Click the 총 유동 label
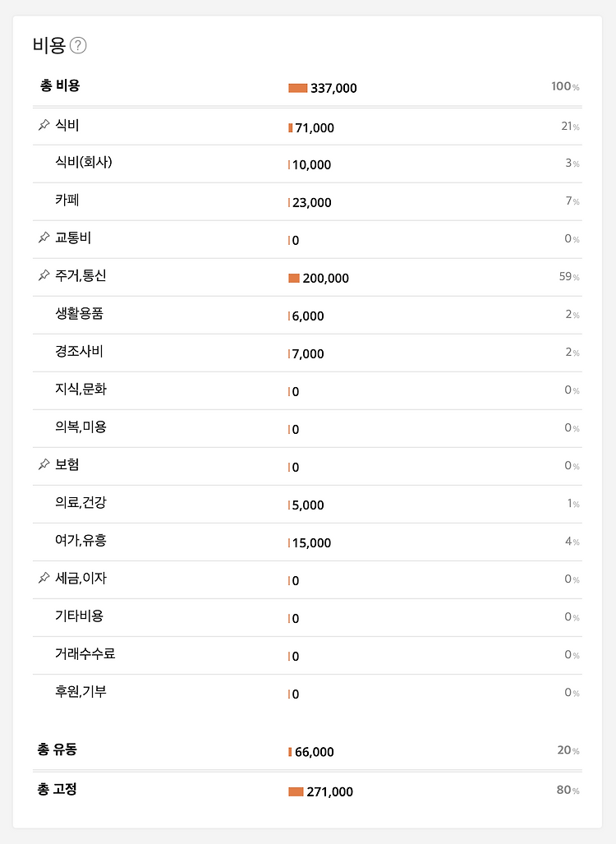The height and width of the screenshot is (844, 616). pyautogui.click(x=57, y=749)
